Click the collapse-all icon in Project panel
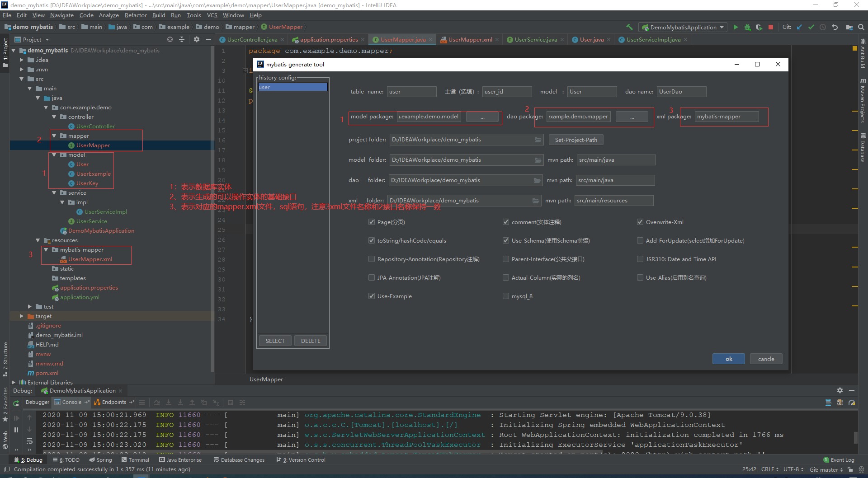 182,39
